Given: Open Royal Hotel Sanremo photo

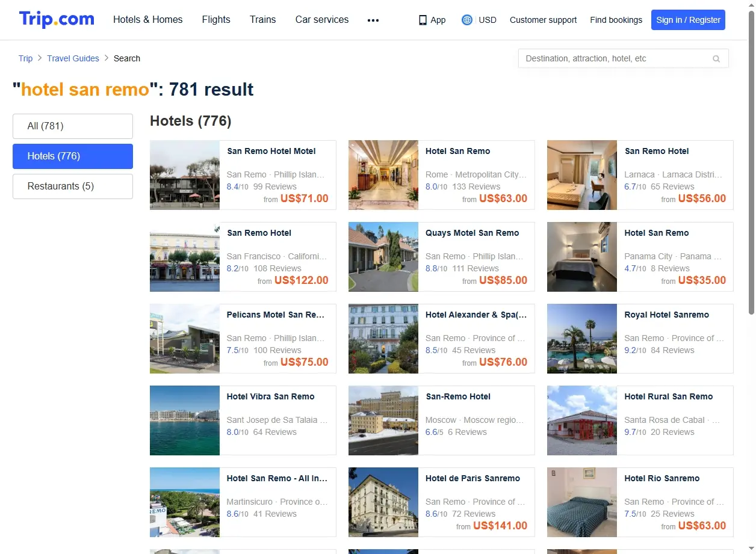Looking at the screenshot, I should click(582, 339).
